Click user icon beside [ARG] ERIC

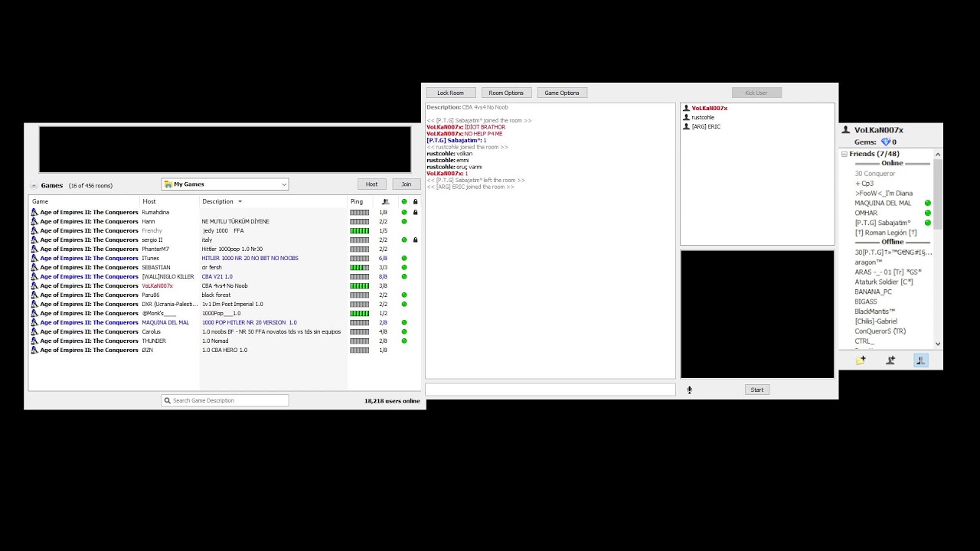point(687,126)
